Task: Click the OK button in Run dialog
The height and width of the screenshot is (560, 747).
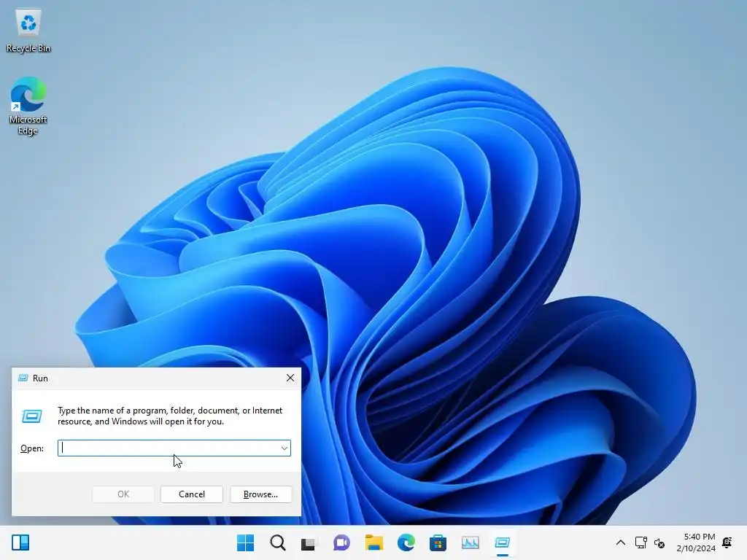Action: point(123,494)
